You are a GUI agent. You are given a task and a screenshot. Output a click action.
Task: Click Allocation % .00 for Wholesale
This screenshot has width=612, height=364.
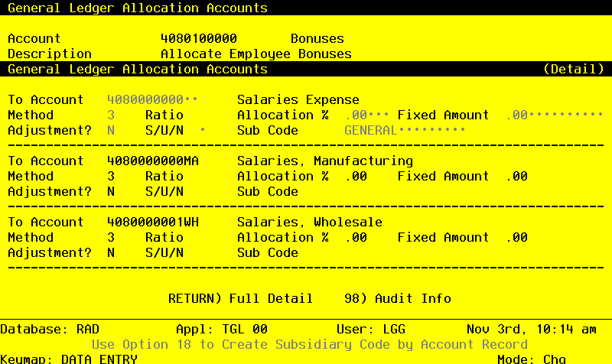pos(356,237)
